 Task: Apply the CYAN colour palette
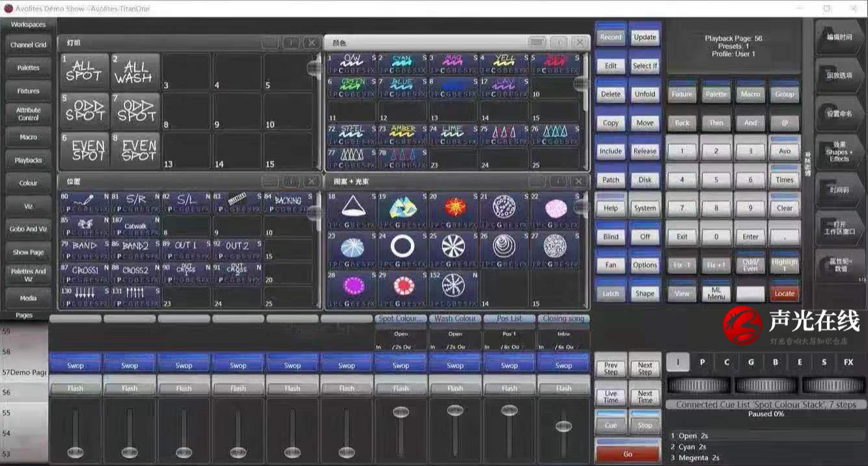[402, 64]
